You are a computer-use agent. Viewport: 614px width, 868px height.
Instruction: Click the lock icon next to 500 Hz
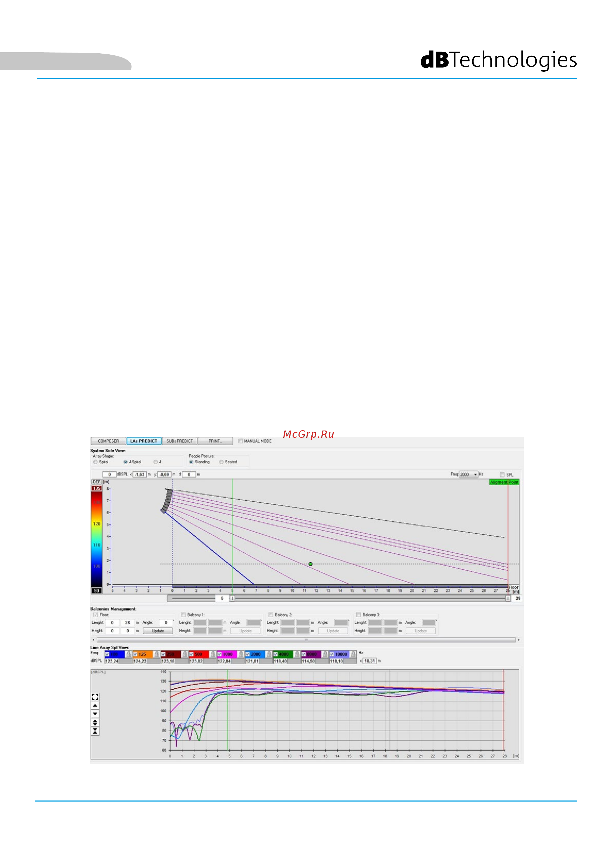click(213, 654)
